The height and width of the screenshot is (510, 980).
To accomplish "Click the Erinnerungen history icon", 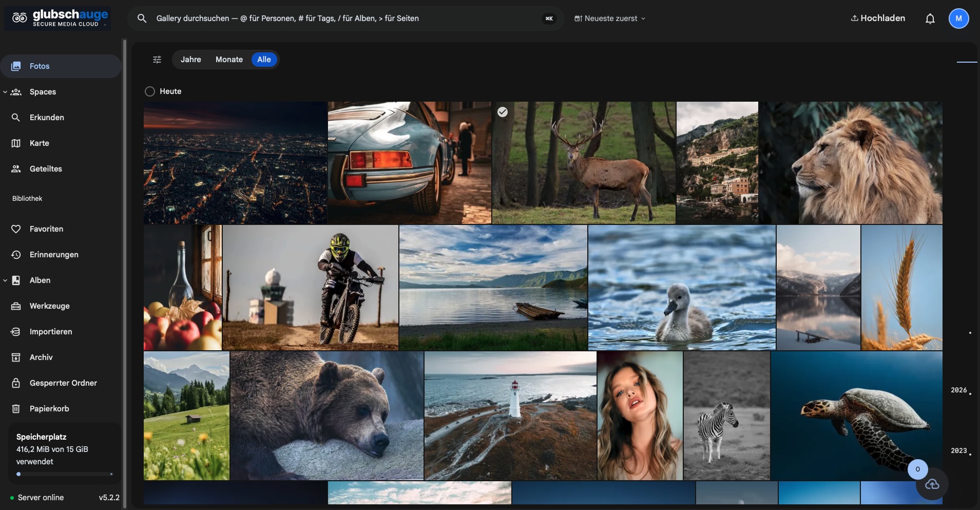I will (16, 255).
